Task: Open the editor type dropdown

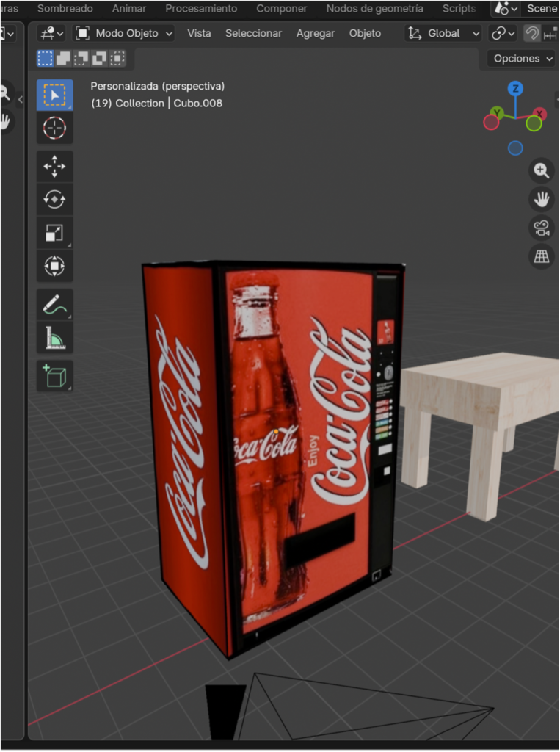Action: coord(51,34)
